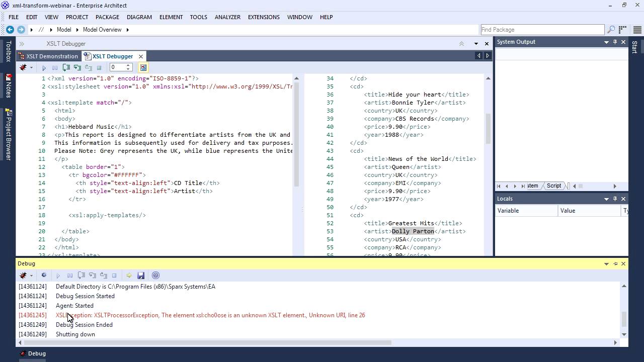Open dropdown beside bug icon in editor toolbar
Screen dimensions: 644x362
31,67
